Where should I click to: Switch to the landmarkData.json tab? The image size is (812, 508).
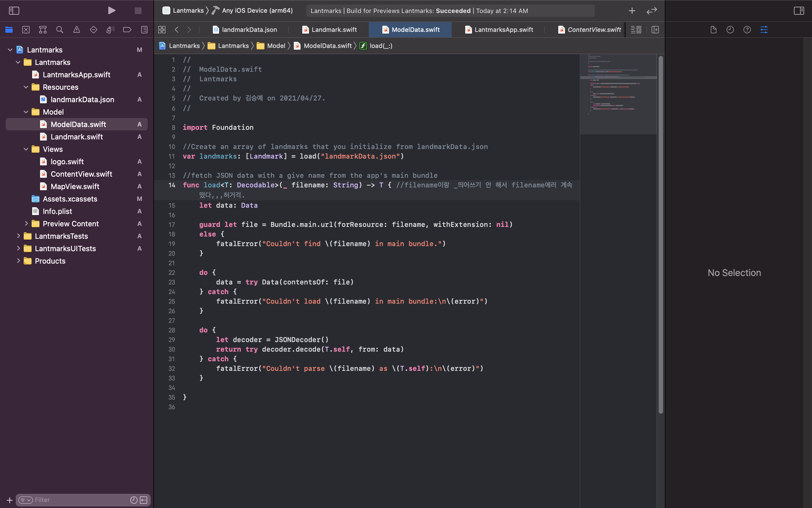(245, 30)
